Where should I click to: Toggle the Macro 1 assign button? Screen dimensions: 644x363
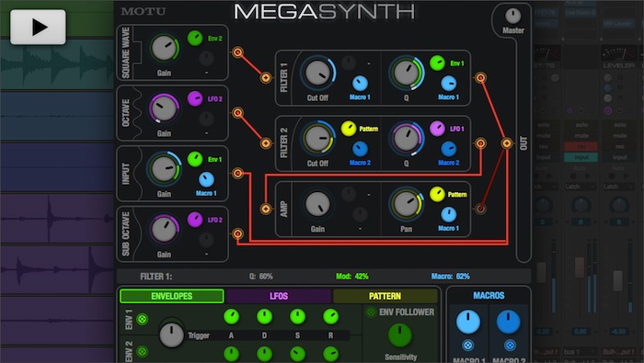click(x=467, y=345)
